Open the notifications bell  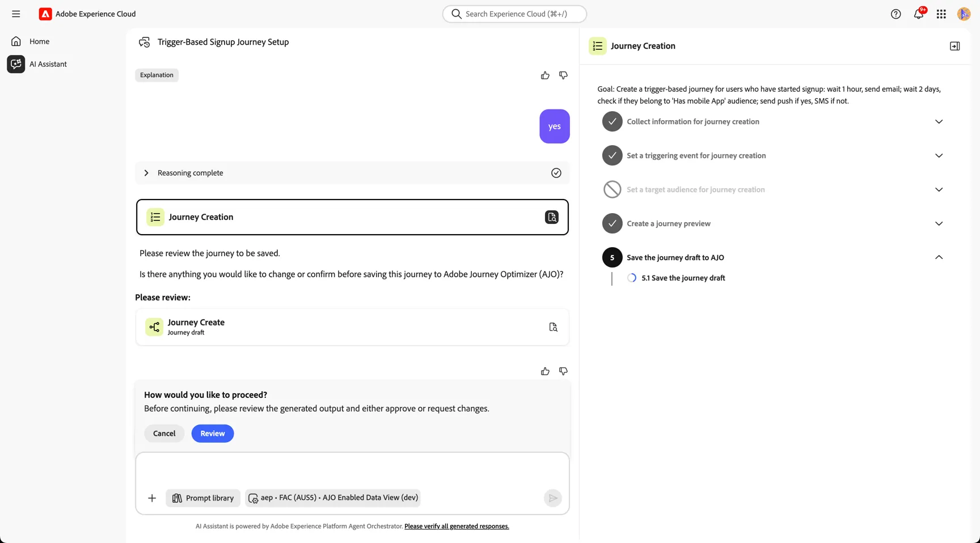point(918,14)
